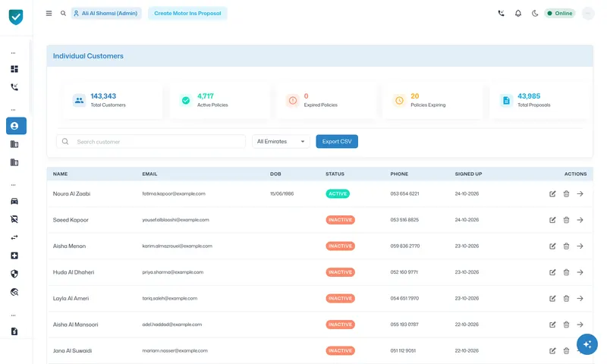
Task: Click the Total Customers stat card
Action: tap(112, 101)
